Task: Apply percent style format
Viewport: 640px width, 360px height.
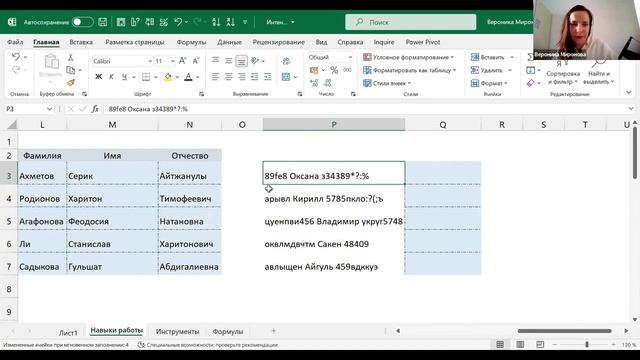Action: 334,70
